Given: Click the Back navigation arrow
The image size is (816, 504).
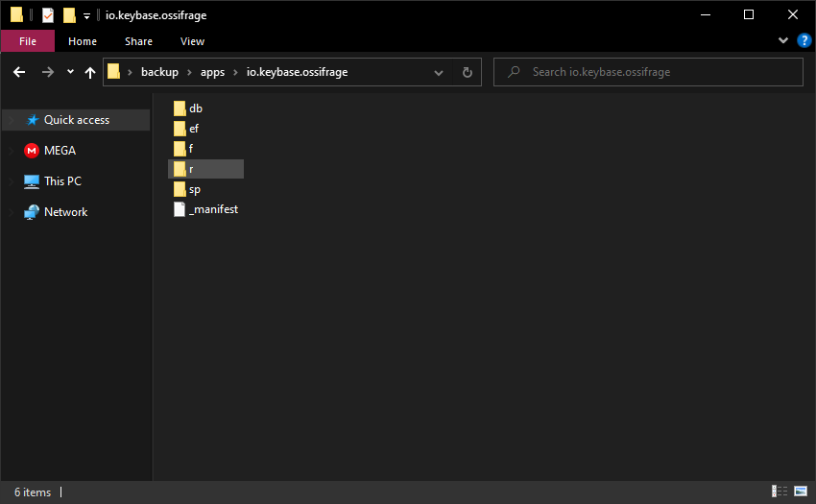Looking at the screenshot, I should pyautogui.click(x=19, y=73).
